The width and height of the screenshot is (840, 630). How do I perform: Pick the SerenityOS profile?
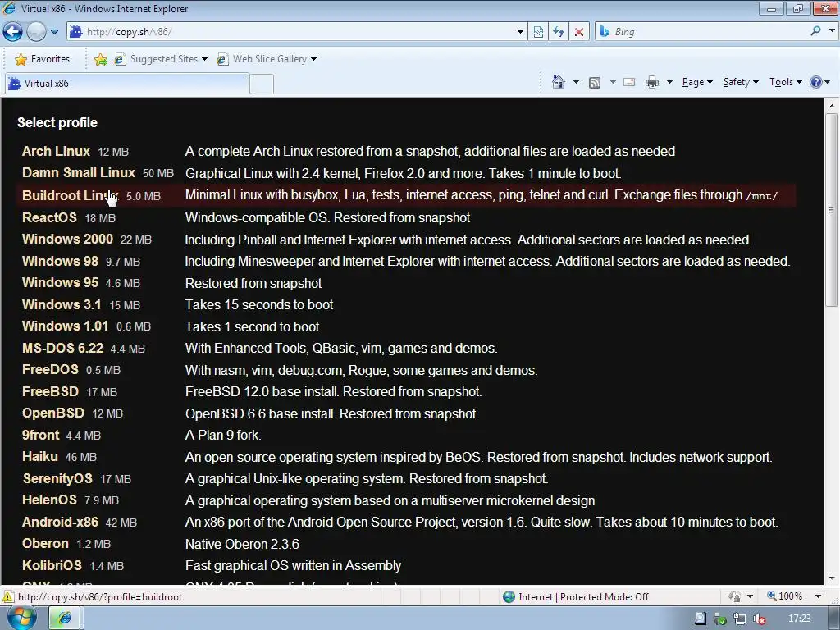(x=57, y=478)
